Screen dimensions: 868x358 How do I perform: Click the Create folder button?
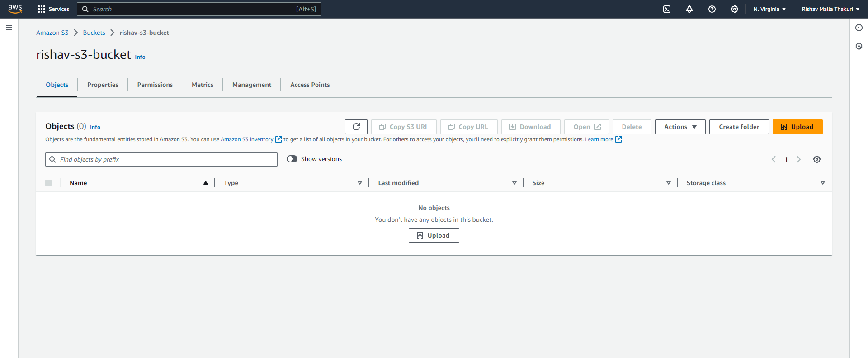(x=739, y=127)
